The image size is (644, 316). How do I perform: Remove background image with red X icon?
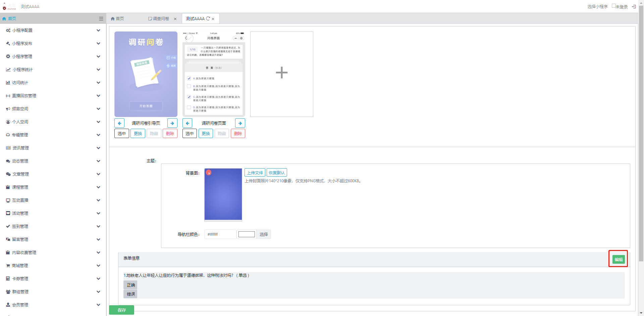[x=209, y=173]
